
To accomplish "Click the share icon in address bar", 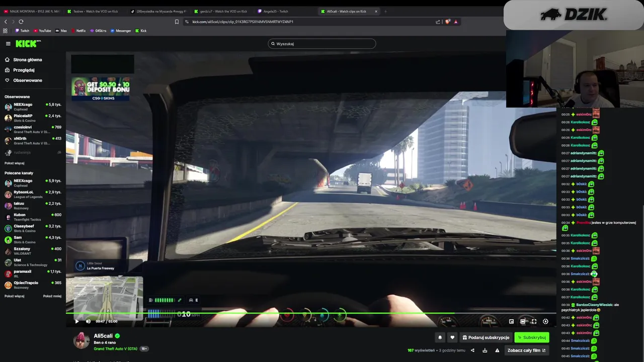I will click(438, 22).
